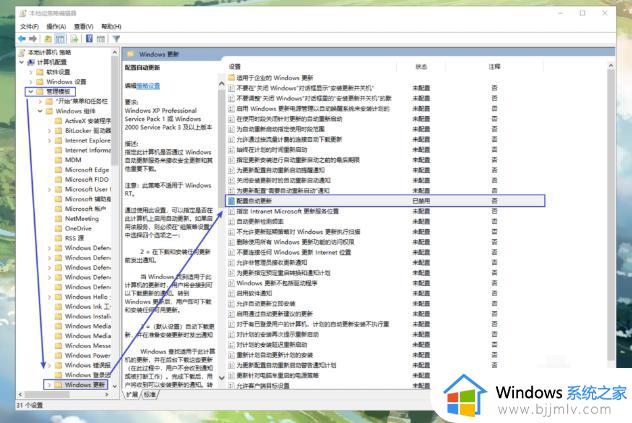Collapse the 计算机配置 tree node

click(22, 62)
